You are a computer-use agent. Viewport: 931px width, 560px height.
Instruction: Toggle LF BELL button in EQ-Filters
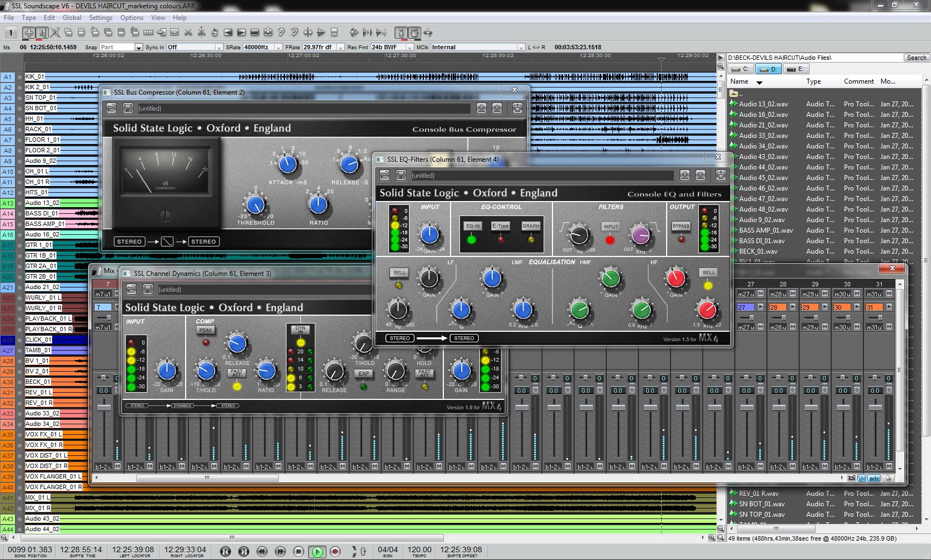pyautogui.click(x=400, y=273)
